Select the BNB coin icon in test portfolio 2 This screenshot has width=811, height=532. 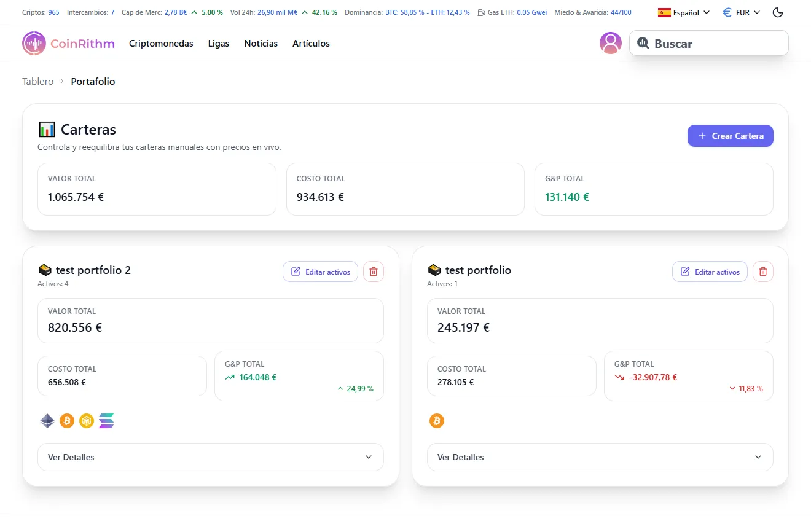click(86, 421)
